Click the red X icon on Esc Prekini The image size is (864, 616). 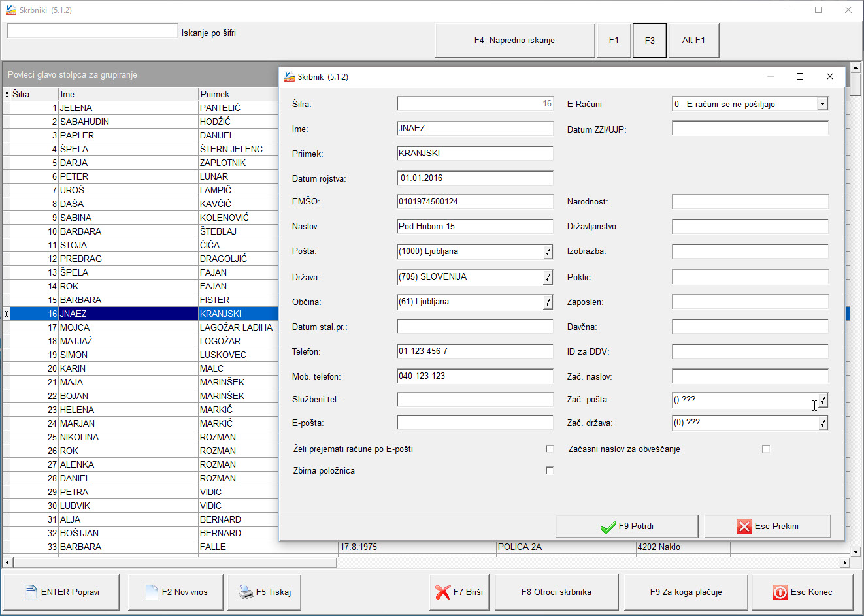click(744, 527)
